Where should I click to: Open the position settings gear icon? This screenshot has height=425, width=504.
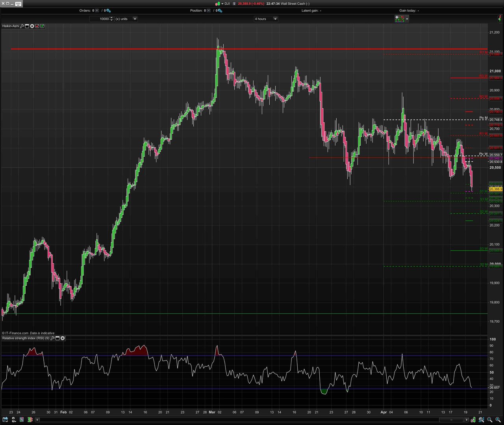[x=220, y=11]
